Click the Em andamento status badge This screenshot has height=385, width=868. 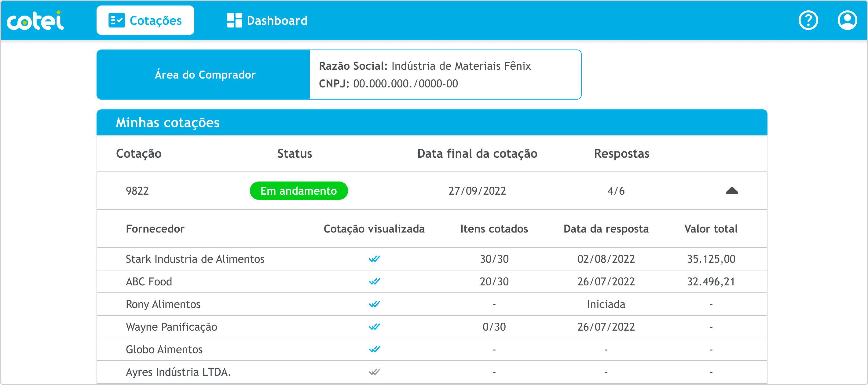[x=298, y=191]
